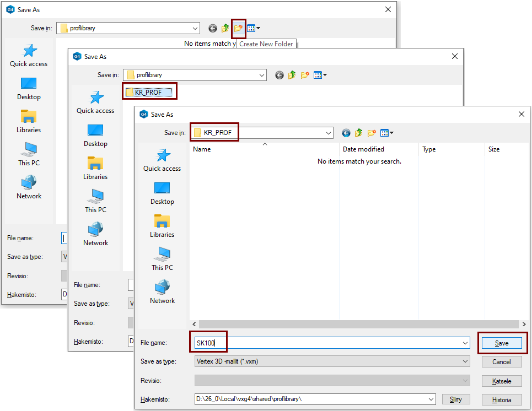Go up one level from KR_PROF folder
Image resolution: width=532 pixels, height=411 pixels.
pos(359,133)
